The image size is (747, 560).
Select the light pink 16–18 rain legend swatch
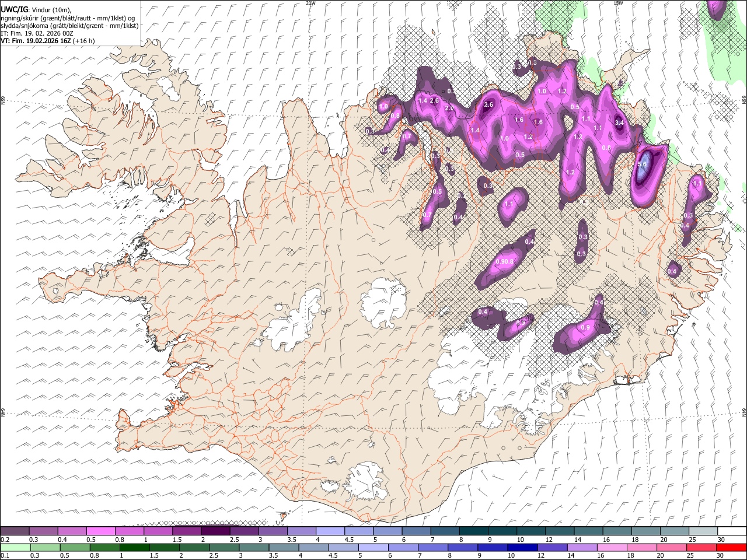613,548
